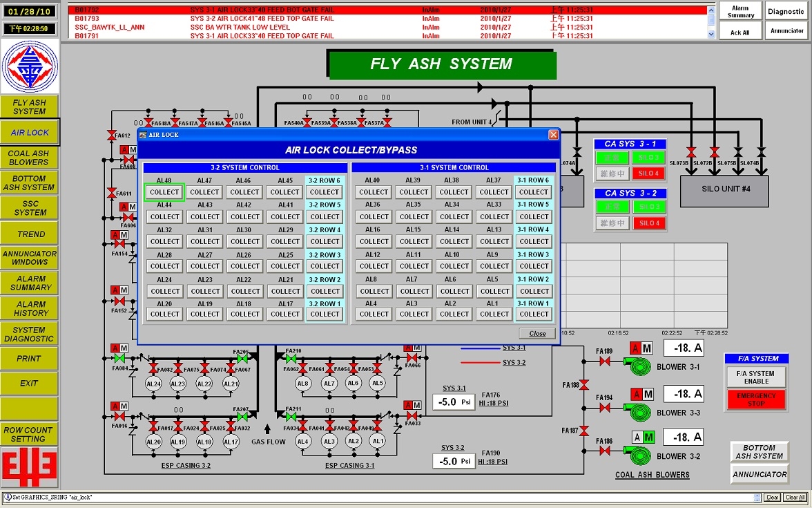Open ANNUNCIATOR WINDOWS page

pyautogui.click(x=30, y=258)
